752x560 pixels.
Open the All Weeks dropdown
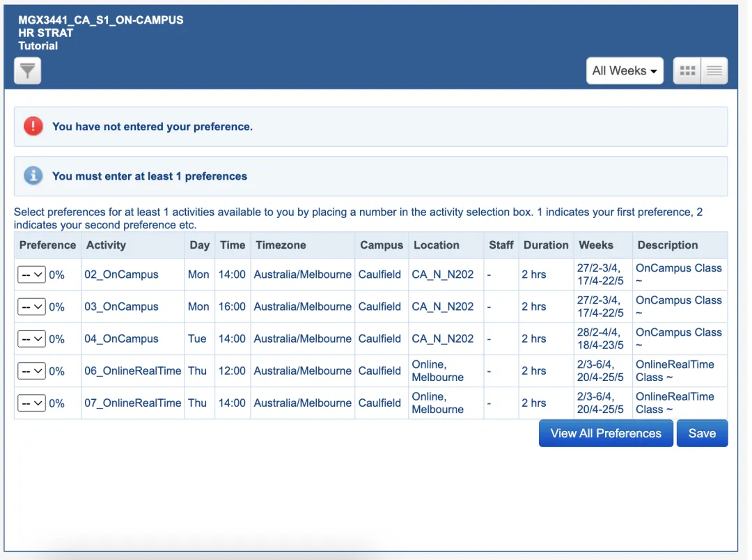coord(625,71)
